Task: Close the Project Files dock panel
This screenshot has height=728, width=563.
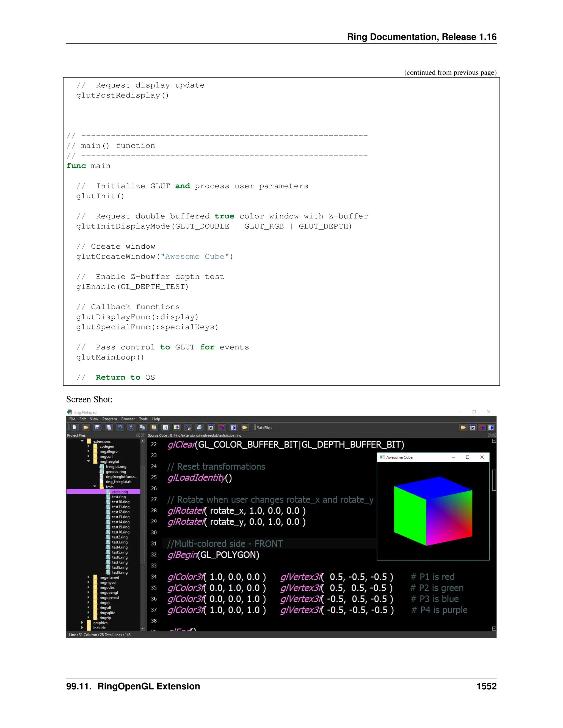Action: pos(143,435)
